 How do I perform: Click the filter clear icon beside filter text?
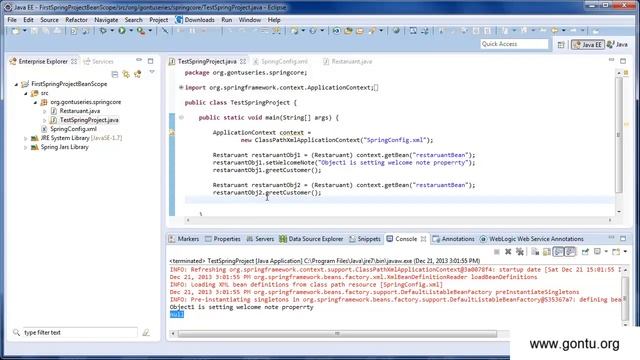pos(146,333)
